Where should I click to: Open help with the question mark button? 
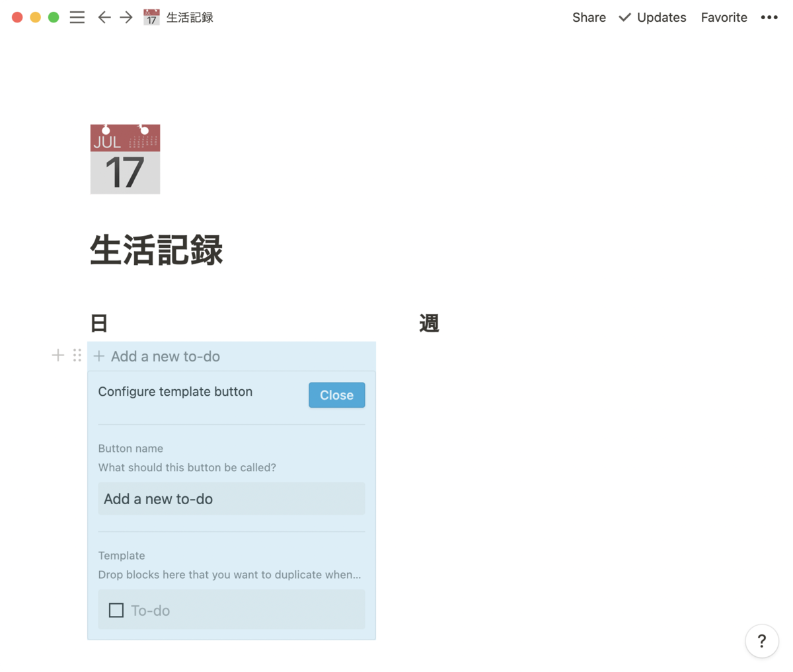[762, 641]
